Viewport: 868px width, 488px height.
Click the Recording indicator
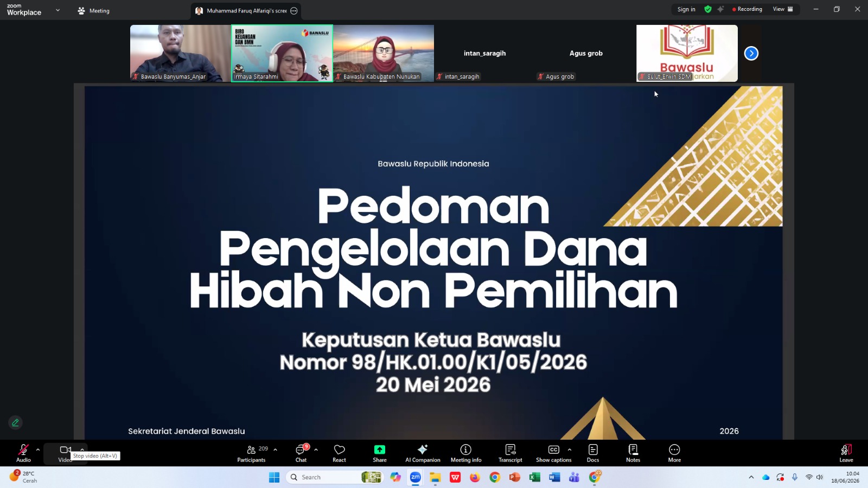pos(747,9)
